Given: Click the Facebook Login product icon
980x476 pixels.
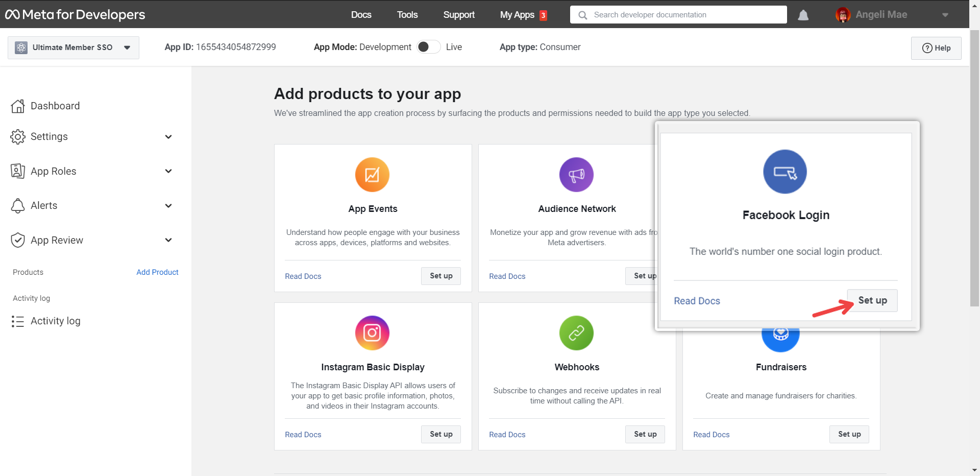Looking at the screenshot, I should 785,172.
